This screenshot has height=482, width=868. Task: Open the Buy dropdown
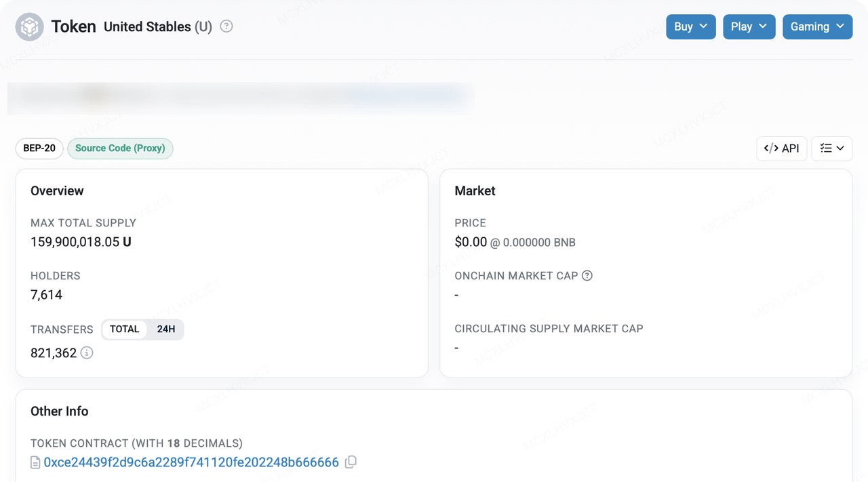click(690, 26)
